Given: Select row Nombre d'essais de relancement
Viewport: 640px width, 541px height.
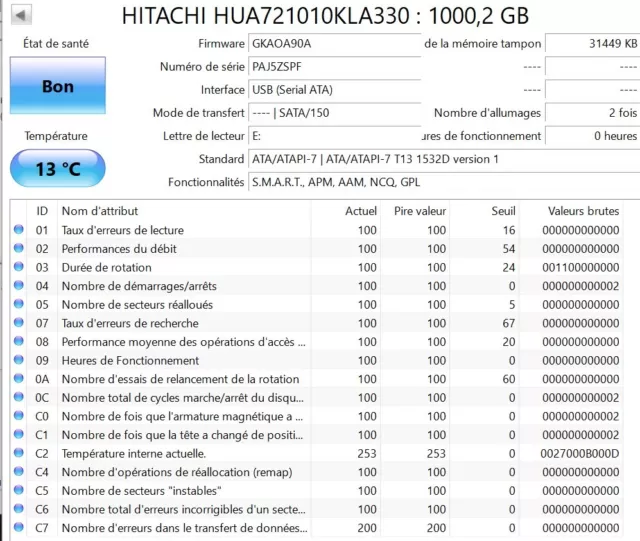Looking at the screenshot, I should [x=316, y=379].
